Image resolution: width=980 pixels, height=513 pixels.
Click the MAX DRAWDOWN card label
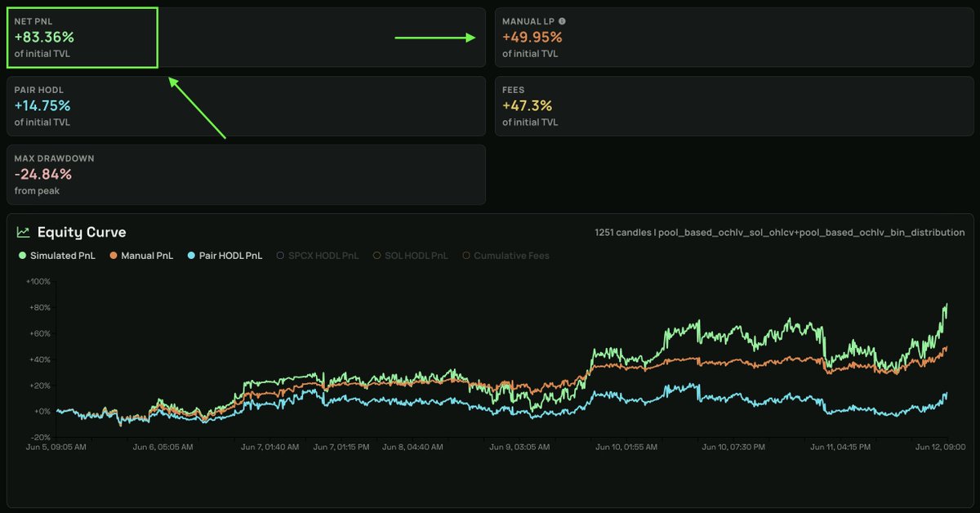tap(54, 158)
